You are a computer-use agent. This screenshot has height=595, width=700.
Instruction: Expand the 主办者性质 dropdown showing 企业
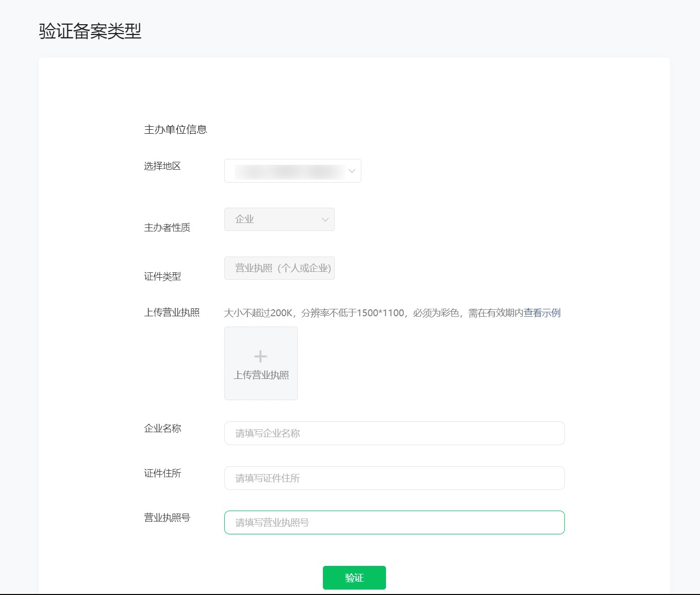280,219
